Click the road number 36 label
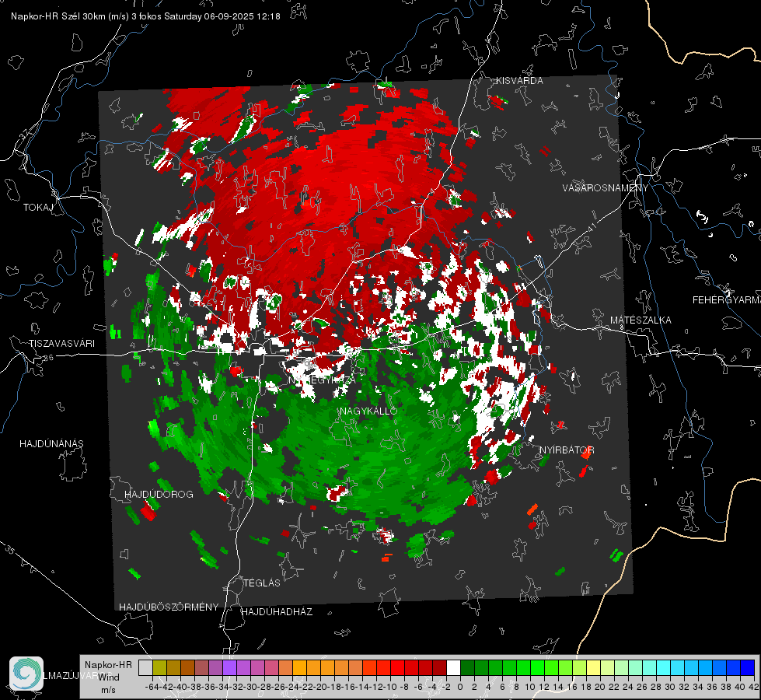 tap(48, 358)
